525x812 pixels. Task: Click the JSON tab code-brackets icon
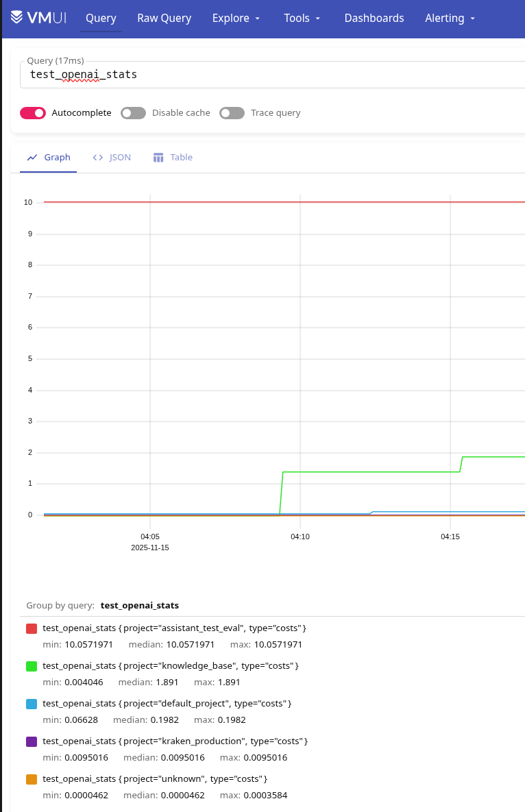98,158
